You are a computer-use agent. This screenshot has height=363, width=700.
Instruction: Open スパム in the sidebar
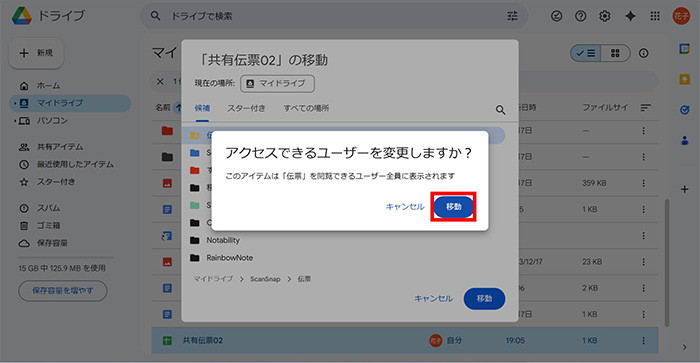pyautogui.click(x=48, y=208)
